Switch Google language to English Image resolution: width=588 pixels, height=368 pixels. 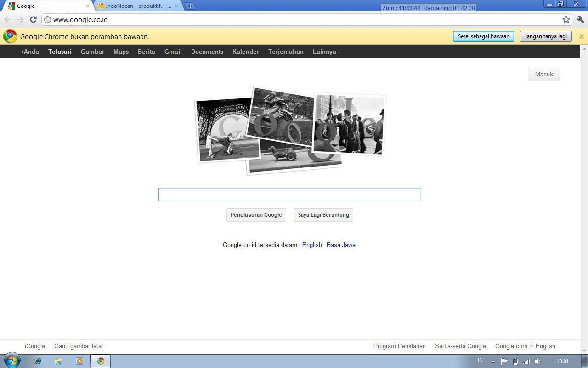(312, 245)
